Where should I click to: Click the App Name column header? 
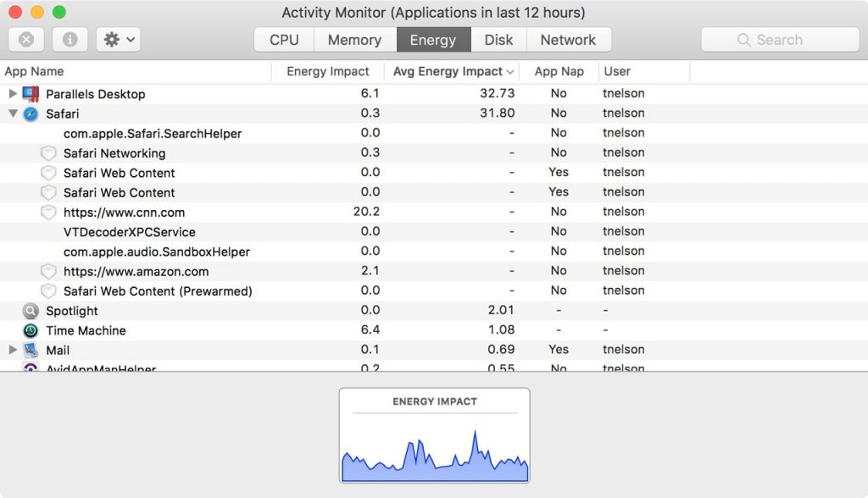coord(136,71)
